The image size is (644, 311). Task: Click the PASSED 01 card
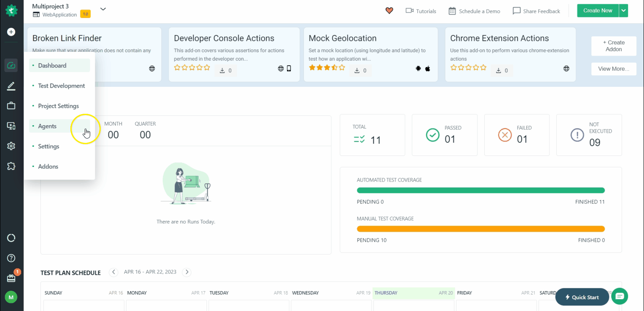tap(445, 135)
